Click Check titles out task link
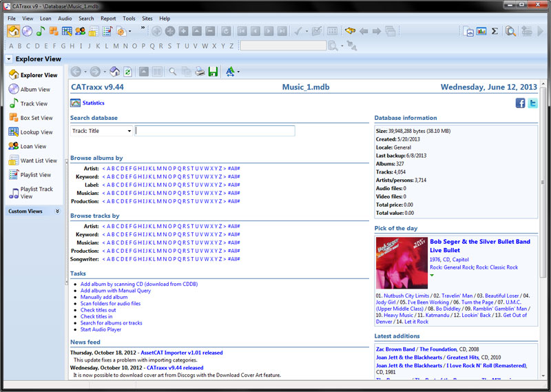This screenshot has height=392, width=551. pyautogui.click(x=98, y=310)
